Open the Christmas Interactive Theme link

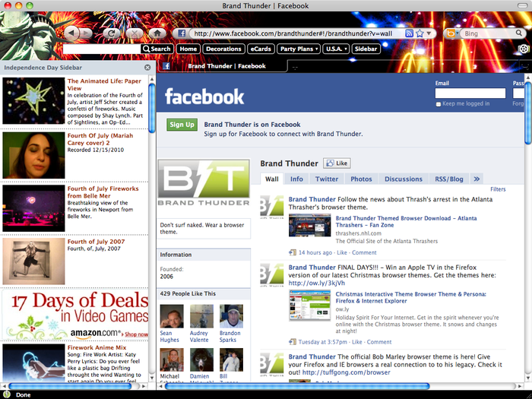[410, 298]
